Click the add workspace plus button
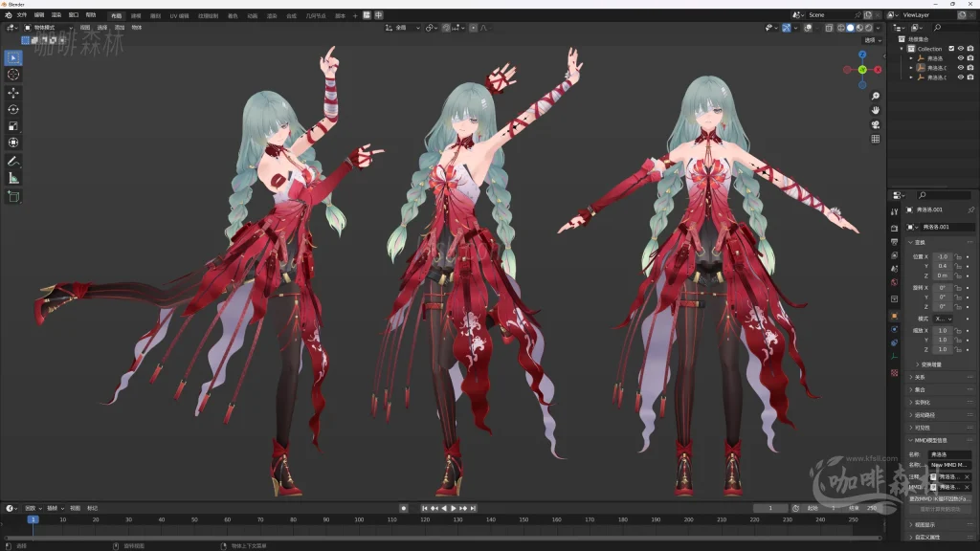 [x=355, y=15]
